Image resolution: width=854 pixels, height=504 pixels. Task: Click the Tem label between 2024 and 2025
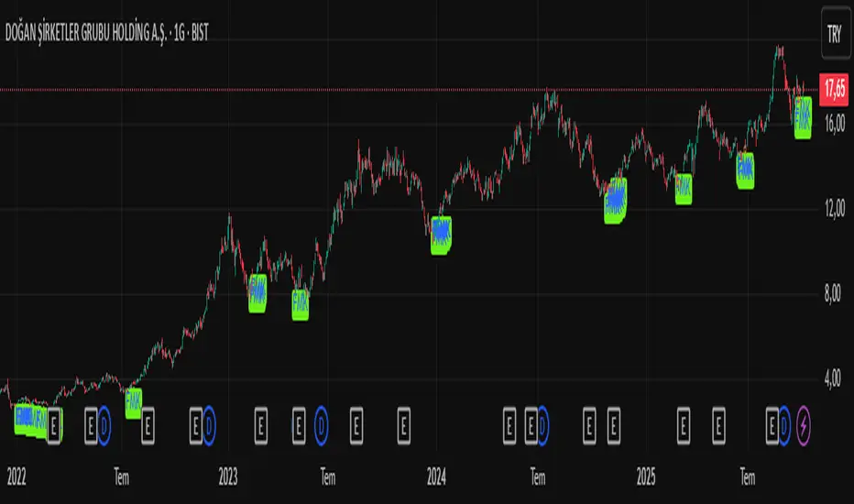538,477
